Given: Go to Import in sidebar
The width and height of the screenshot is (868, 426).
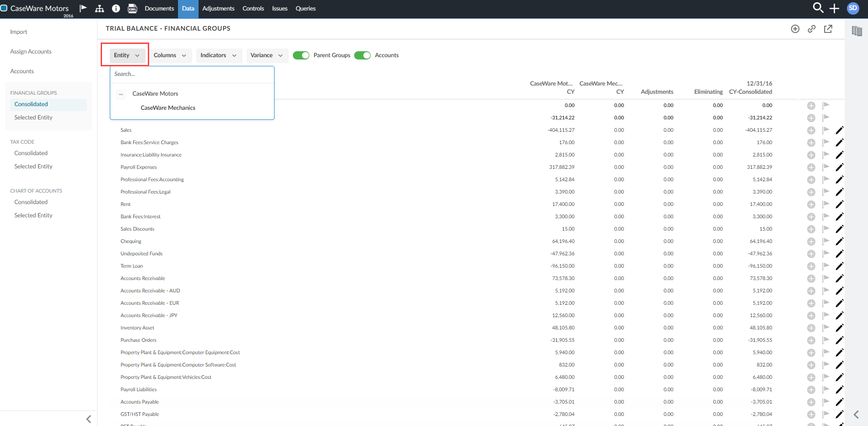Looking at the screenshot, I should (x=19, y=32).
